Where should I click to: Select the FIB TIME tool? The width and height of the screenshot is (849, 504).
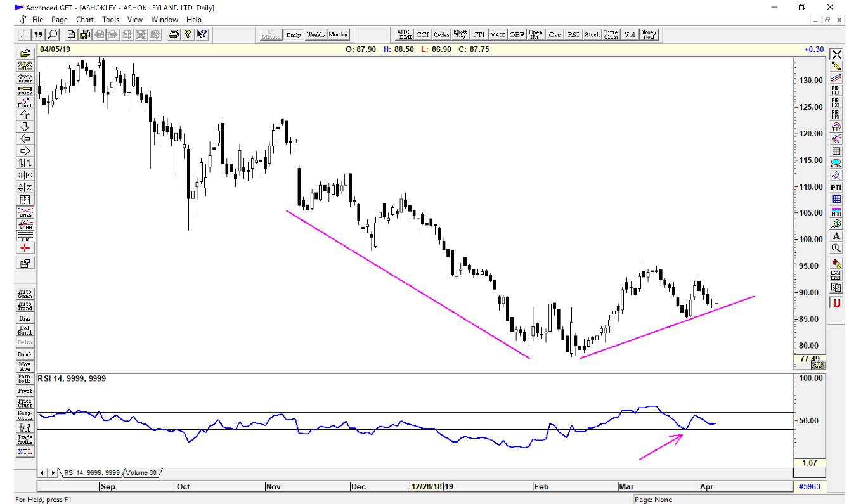tap(836, 113)
